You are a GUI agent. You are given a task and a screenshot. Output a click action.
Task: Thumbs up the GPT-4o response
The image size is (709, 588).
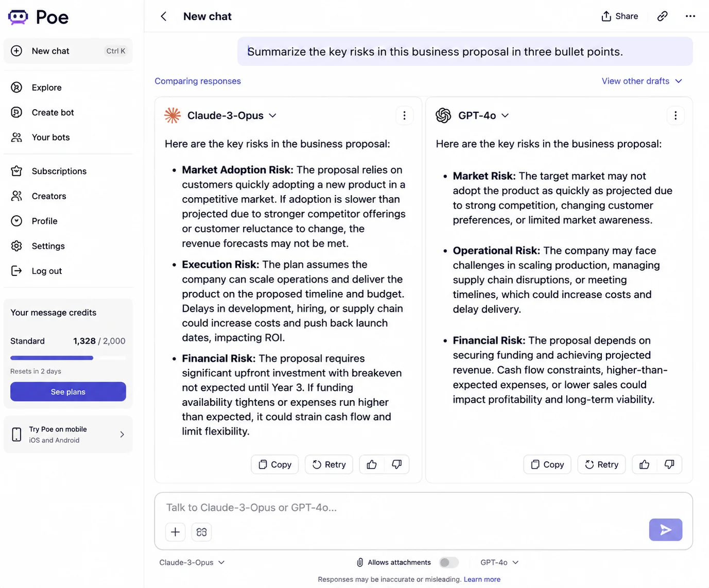(644, 464)
